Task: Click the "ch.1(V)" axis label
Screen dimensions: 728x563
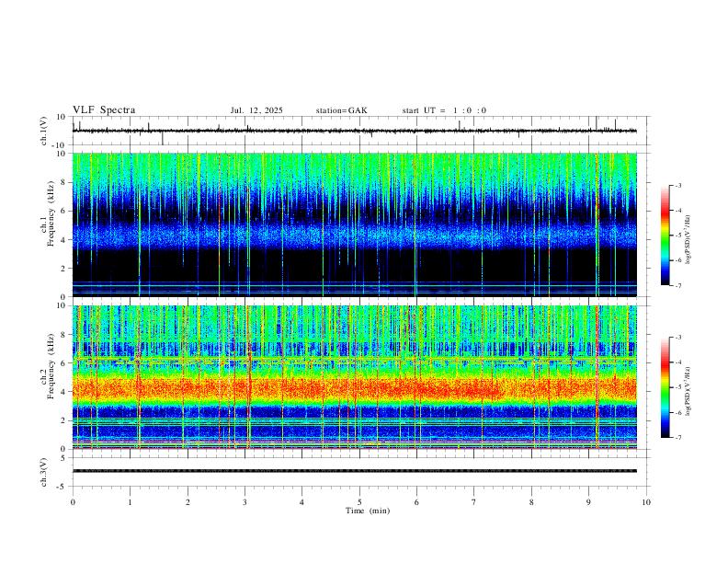Action: tap(44, 131)
